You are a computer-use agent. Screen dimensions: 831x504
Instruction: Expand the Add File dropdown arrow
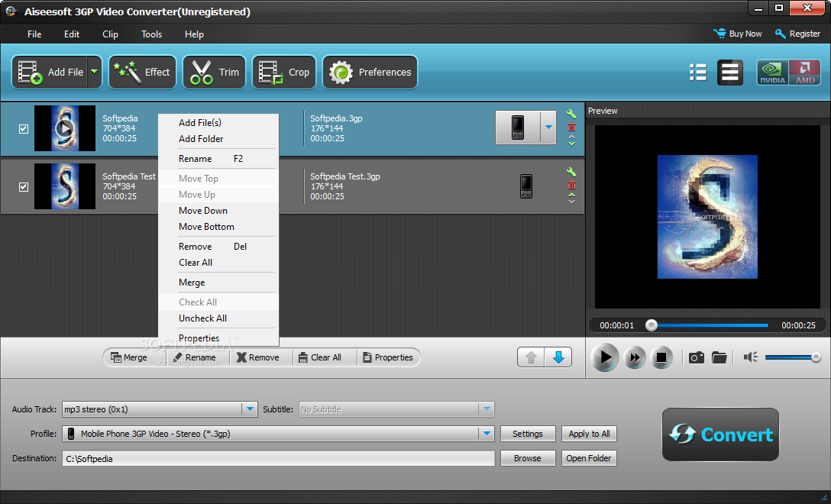(x=95, y=72)
